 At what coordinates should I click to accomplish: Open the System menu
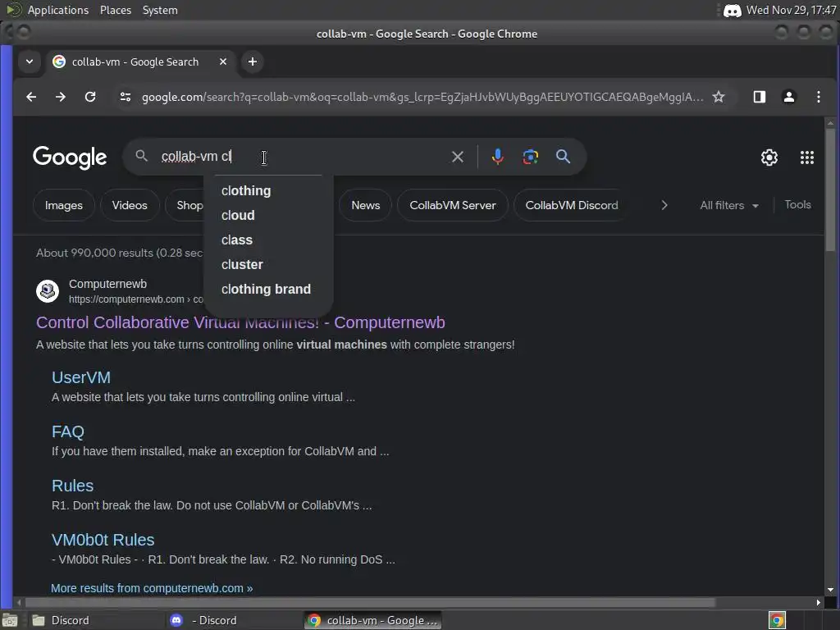point(160,10)
